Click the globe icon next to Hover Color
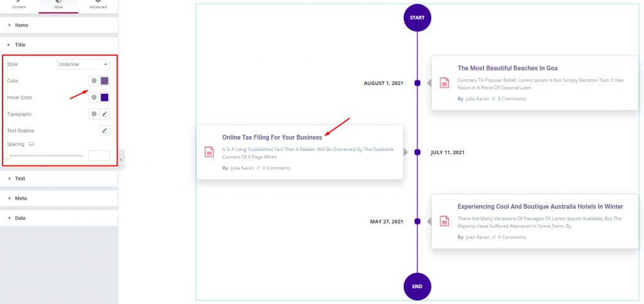Viewport: 644px width, 304px height. click(x=94, y=98)
